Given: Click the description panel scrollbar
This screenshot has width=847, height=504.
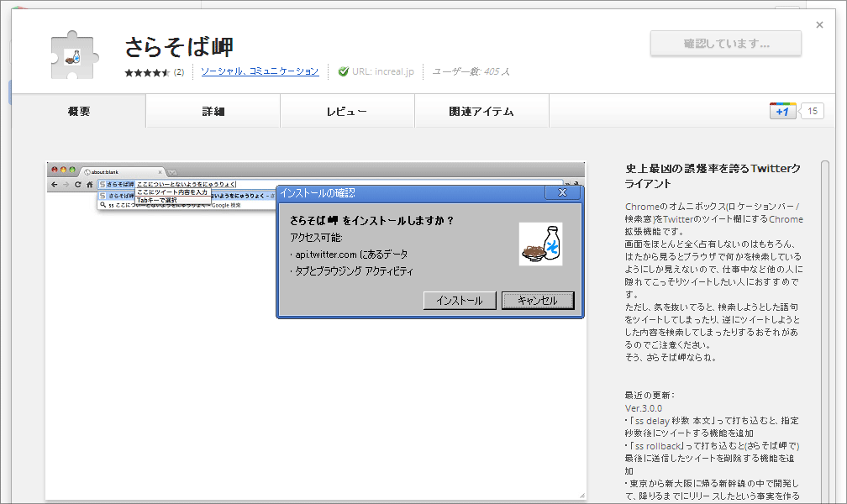Looking at the screenshot, I should click(x=824, y=331).
